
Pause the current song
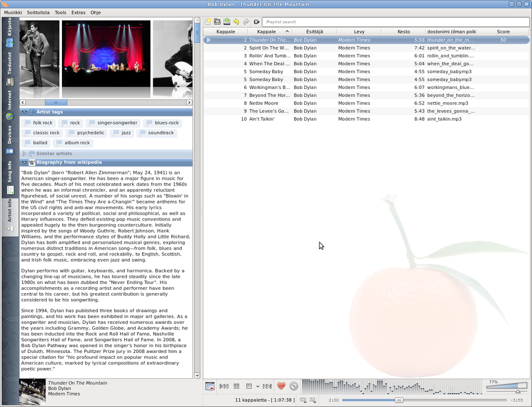pyautogui.click(x=237, y=386)
